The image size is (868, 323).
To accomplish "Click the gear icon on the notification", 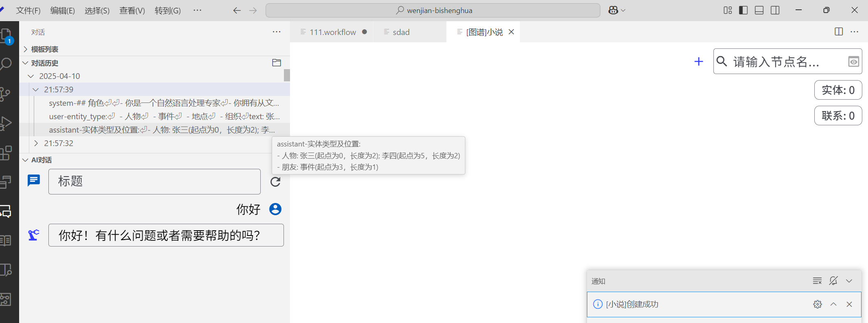I will tap(818, 304).
